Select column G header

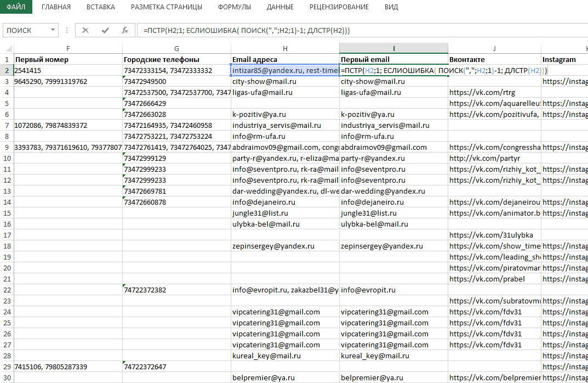(176, 48)
